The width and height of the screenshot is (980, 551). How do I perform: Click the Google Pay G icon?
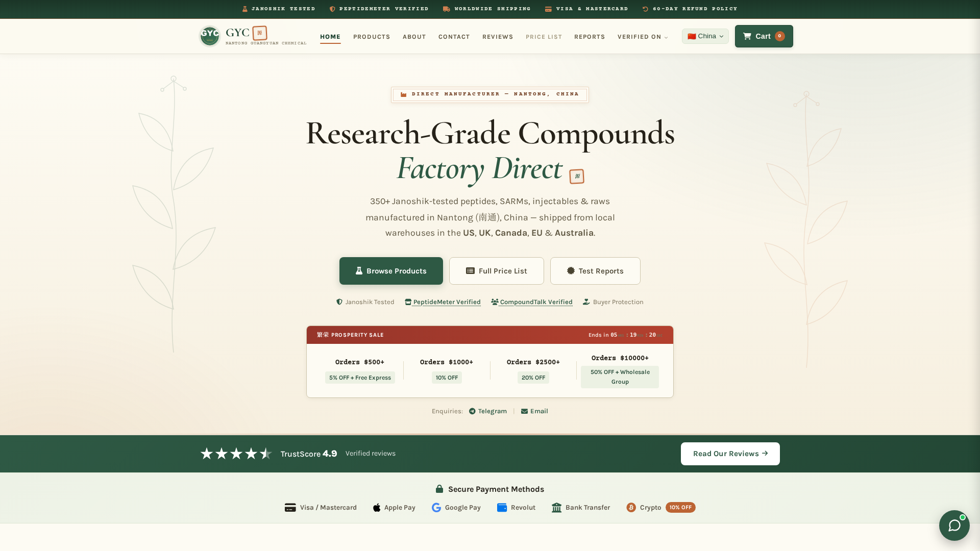436,508
